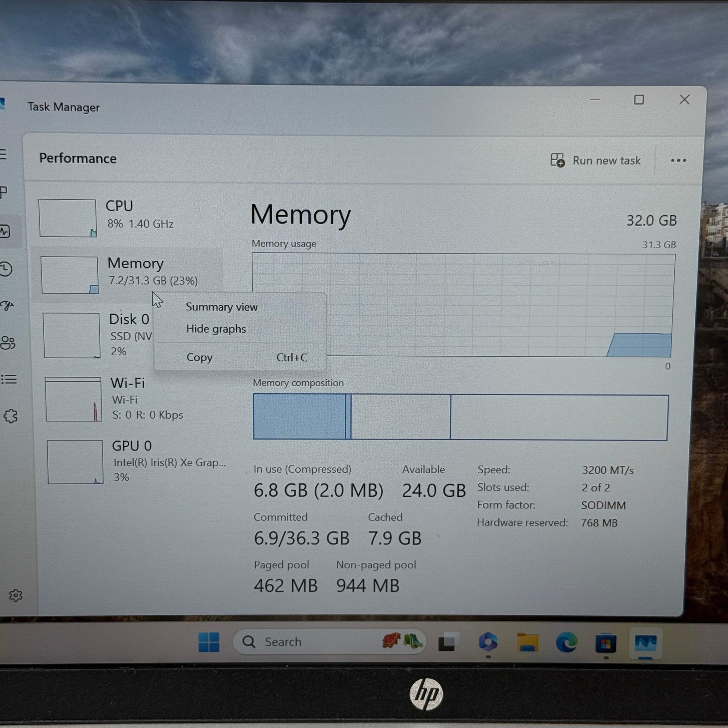Choose Copy from the context menu
Image resolution: width=728 pixels, height=728 pixels.
[x=240, y=357]
